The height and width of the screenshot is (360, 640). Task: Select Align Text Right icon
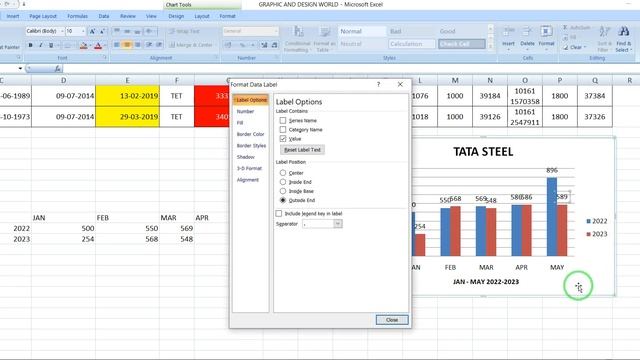[x=138, y=44]
